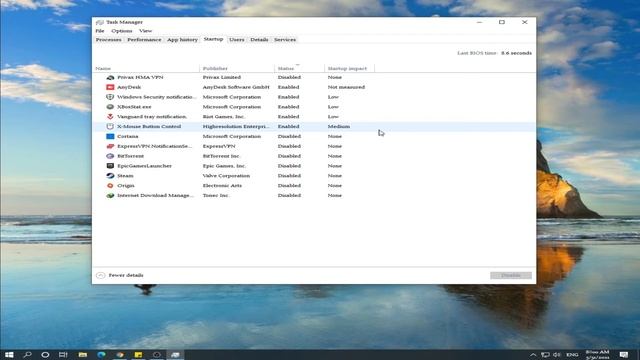Collapse with Fewer details button
The height and width of the screenshot is (360, 640).
(x=120, y=275)
